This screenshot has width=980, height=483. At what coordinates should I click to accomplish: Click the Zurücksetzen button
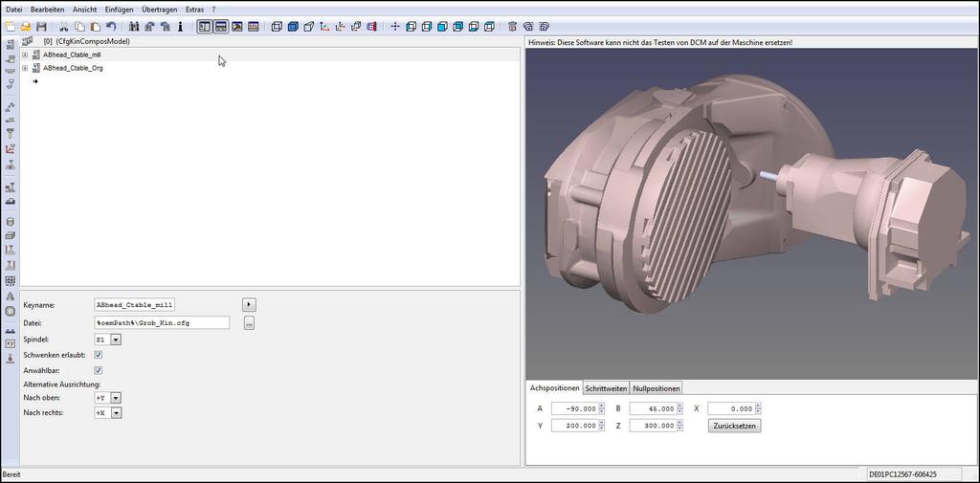click(x=734, y=427)
